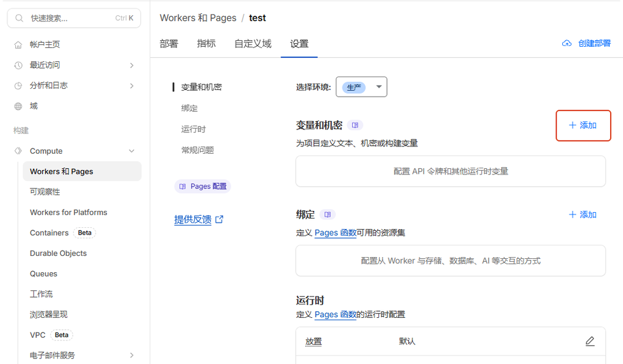Open the 选择环境 production dropdown
This screenshot has width=623, height=364.
(361, 87)
